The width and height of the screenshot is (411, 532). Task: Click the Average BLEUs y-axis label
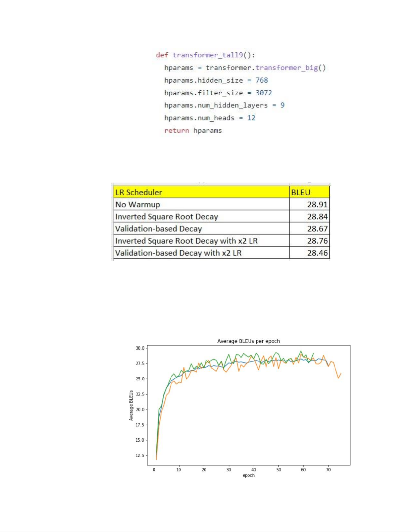131,405
